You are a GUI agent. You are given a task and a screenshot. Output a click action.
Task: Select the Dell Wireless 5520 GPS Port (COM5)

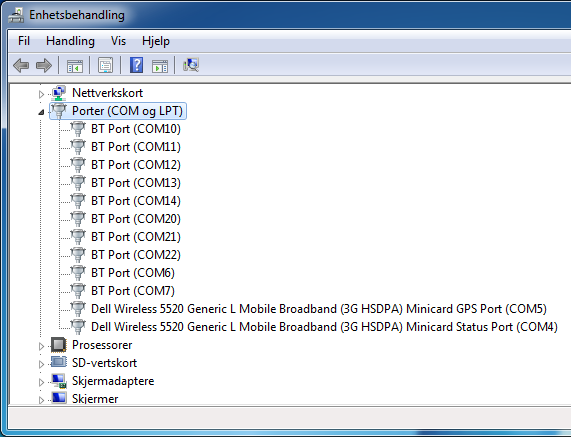[x=319, y=309]
